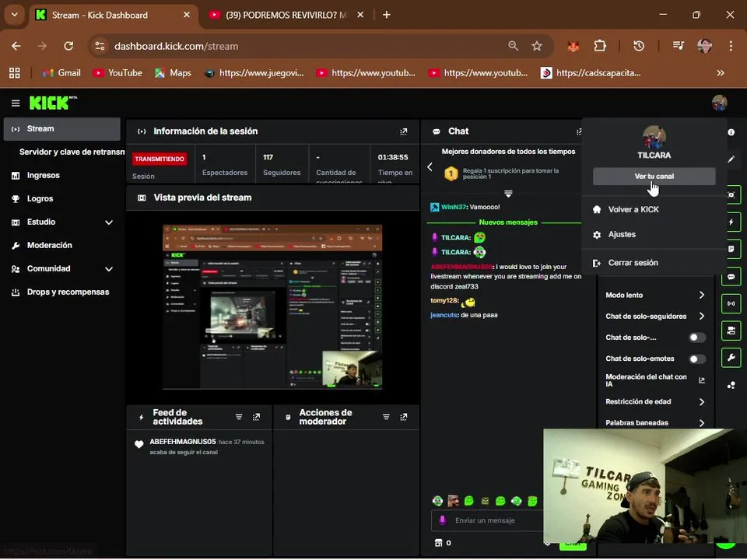Open the Chrome apps grid in bookmarks bar
Screen dimensions: 747x560
coord(15,73)
